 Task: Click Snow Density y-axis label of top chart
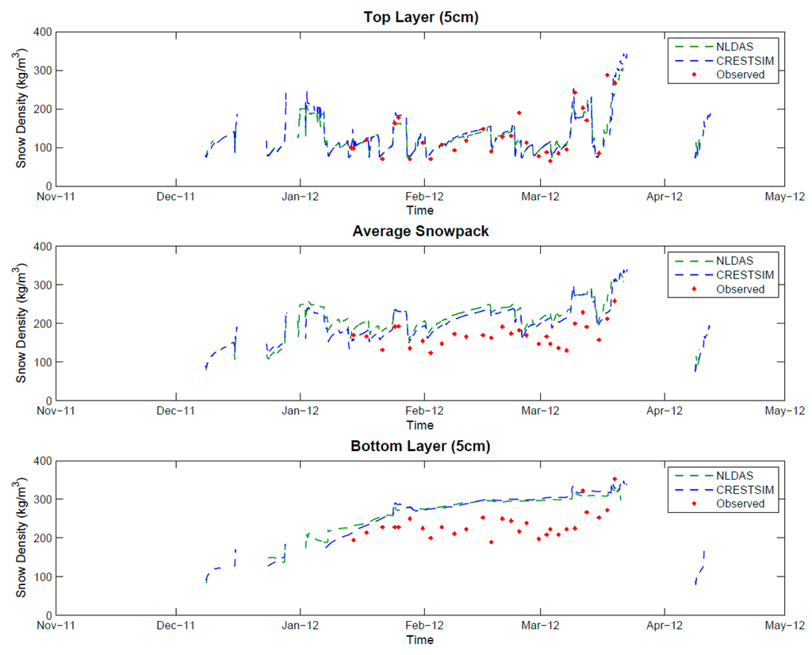(23, 109)
